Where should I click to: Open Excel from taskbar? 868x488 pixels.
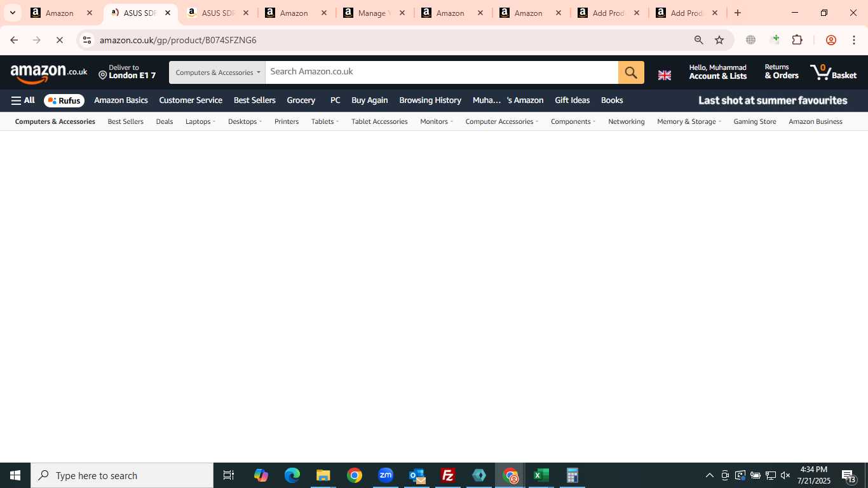(541, 475)
